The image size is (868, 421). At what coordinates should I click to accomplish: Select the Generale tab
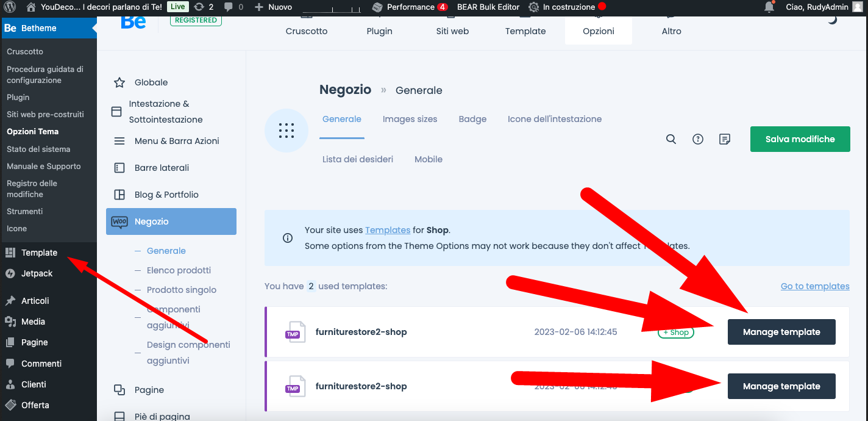(x=342, y=119)
